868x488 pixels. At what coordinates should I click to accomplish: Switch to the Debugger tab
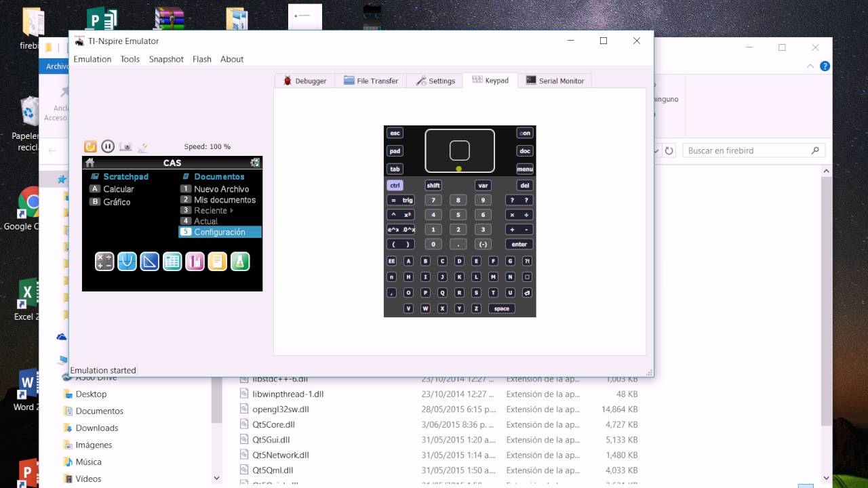(305, 81)
